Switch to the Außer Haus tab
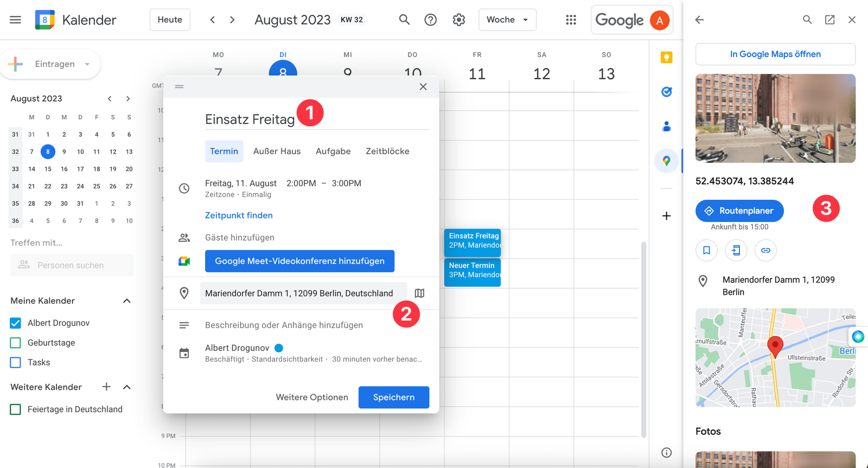868x468 pixels. tap(277, 151)
